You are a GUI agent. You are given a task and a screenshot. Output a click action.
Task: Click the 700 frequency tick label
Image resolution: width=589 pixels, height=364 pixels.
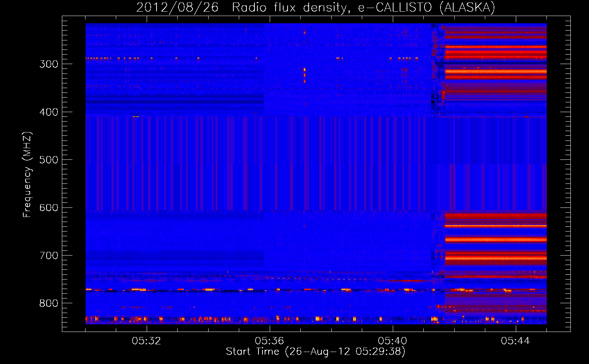point(49,256)
